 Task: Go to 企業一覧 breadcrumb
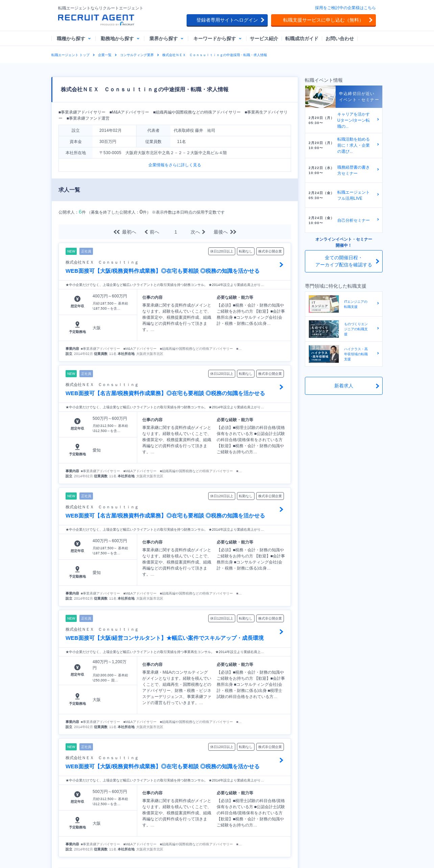point(104,55)
